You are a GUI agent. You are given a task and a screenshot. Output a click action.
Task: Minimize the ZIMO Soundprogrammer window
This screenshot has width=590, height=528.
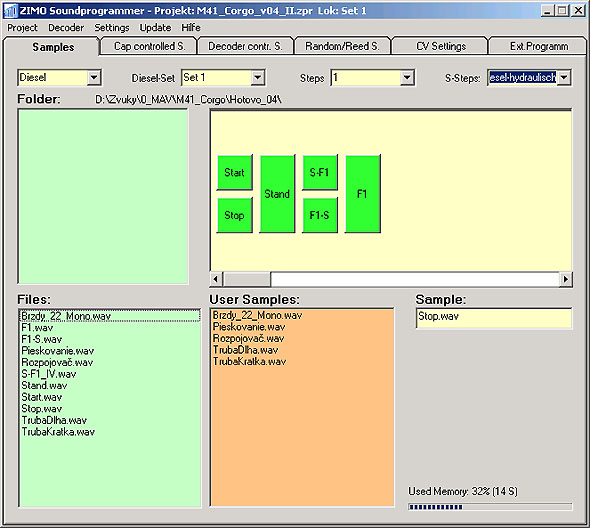pyautogui.click(x=547, y=11)
